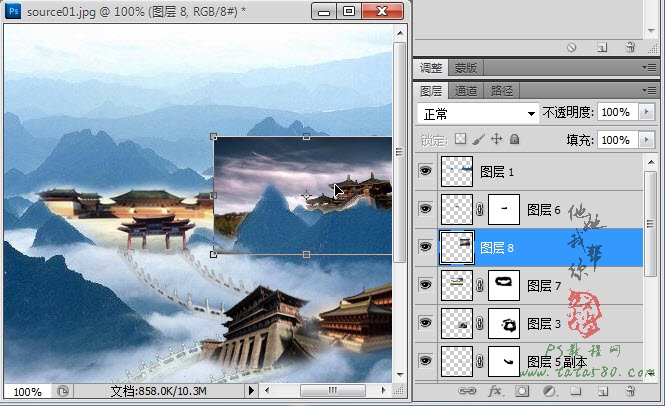Click the canvas vertical scroll down arrow
665x406 pixels.
coord(400,375)
